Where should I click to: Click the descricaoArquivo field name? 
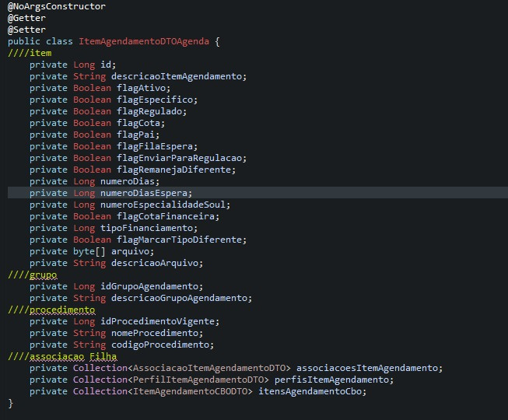(x=155, y=263)
